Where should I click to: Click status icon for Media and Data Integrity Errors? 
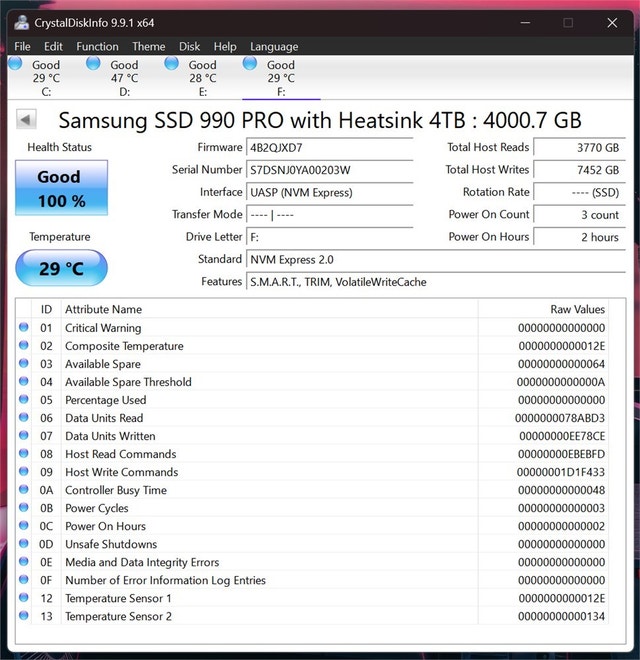coord(24,562)
